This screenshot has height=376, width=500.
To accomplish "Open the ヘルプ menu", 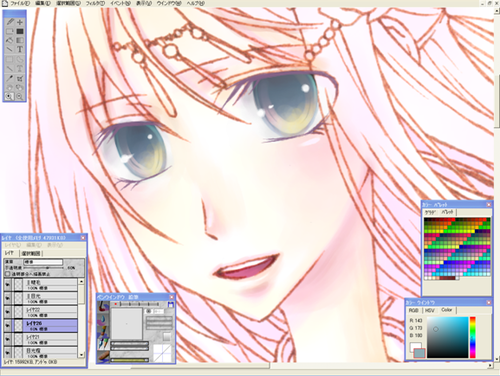I will (195, 3).
